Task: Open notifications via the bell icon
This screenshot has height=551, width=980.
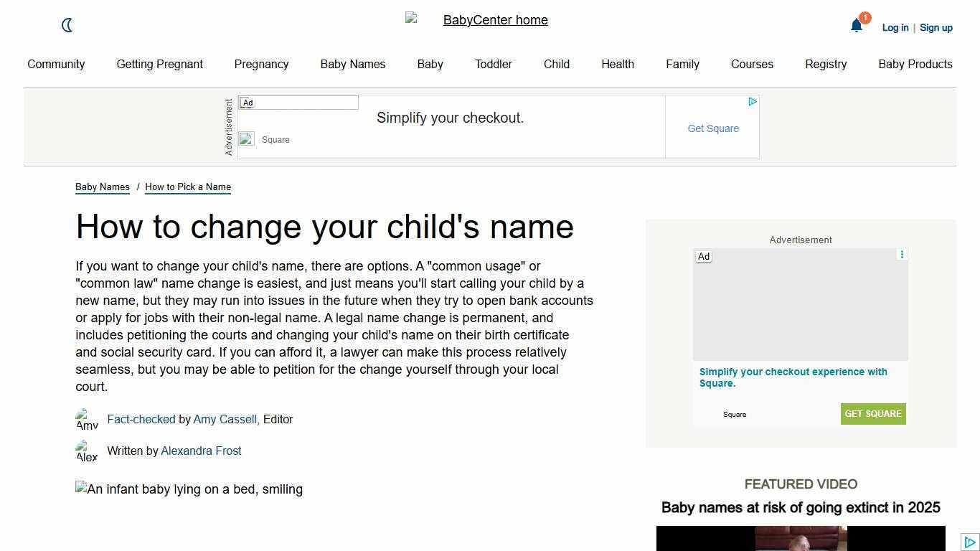Action: pos(856,26)
